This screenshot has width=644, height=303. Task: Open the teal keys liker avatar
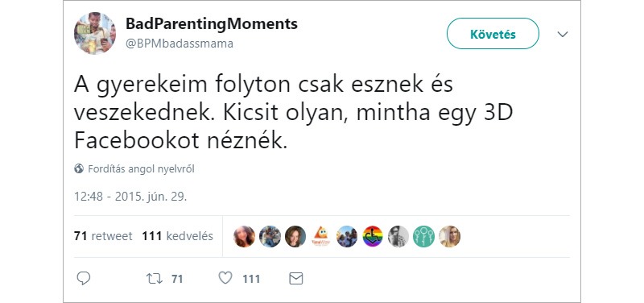tap(423, 236)
